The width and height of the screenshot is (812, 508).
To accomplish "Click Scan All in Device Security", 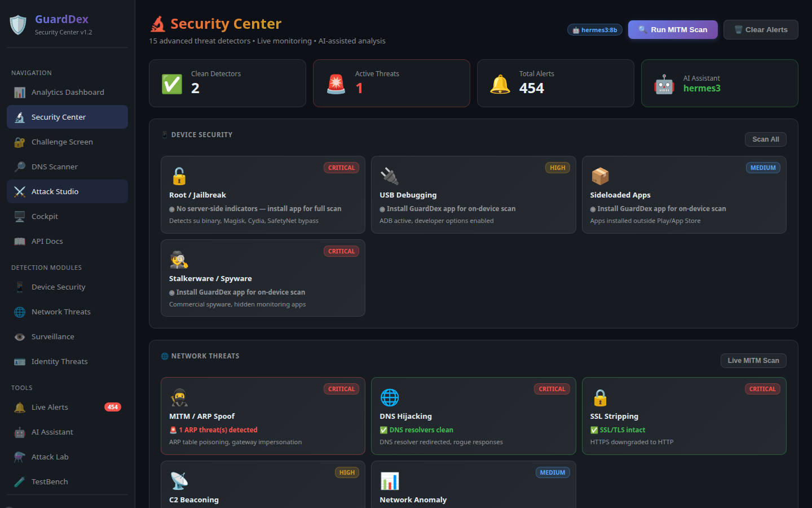I will tap(766, 139).
